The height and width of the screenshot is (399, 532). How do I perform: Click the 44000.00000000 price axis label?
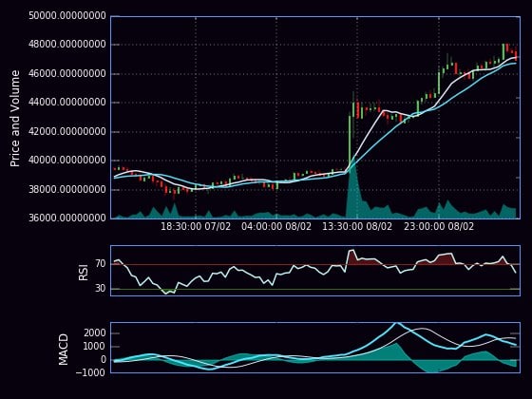66,103
